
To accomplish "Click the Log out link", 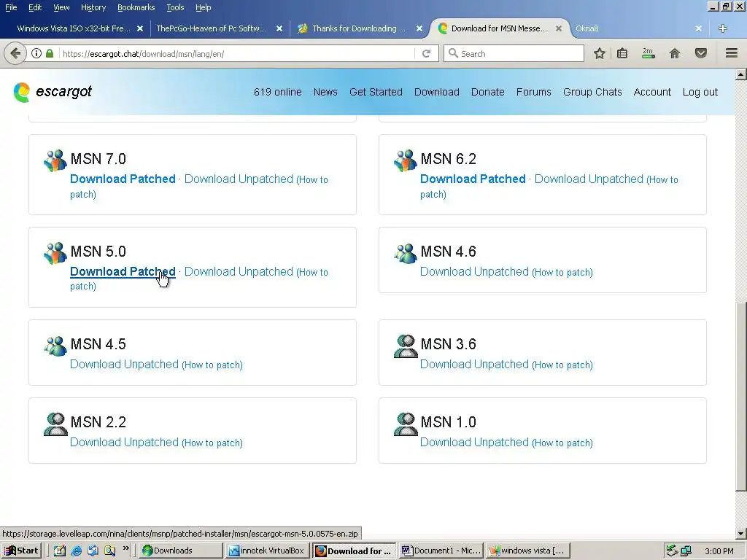I will point(700,92).
